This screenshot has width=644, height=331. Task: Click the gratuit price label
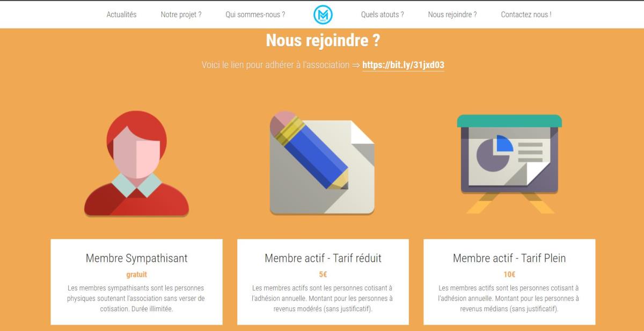(137, 275)
